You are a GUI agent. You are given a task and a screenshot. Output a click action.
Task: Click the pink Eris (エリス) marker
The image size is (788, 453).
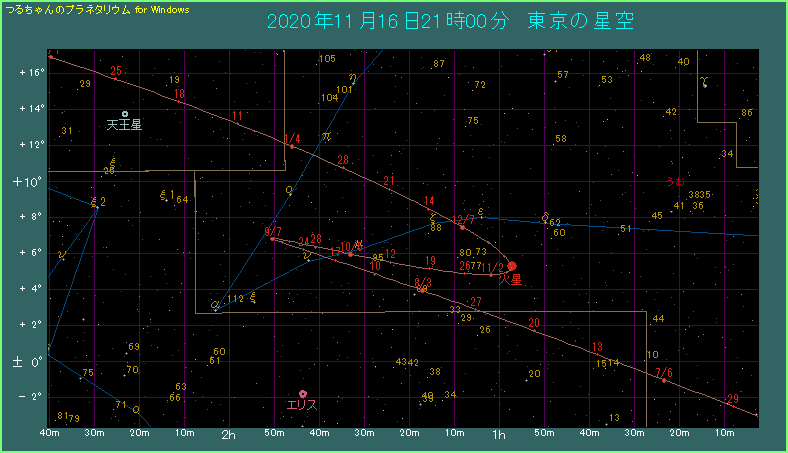click(x=302, y=394)
